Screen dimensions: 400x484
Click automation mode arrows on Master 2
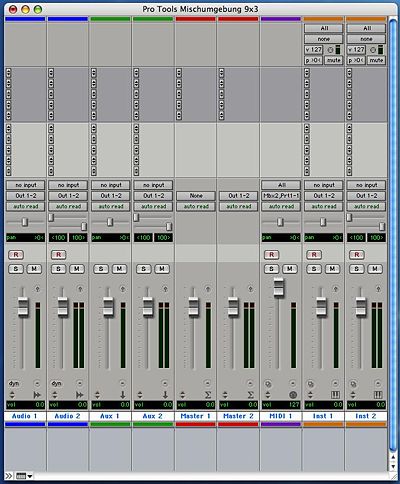click(x=225, y=395)
